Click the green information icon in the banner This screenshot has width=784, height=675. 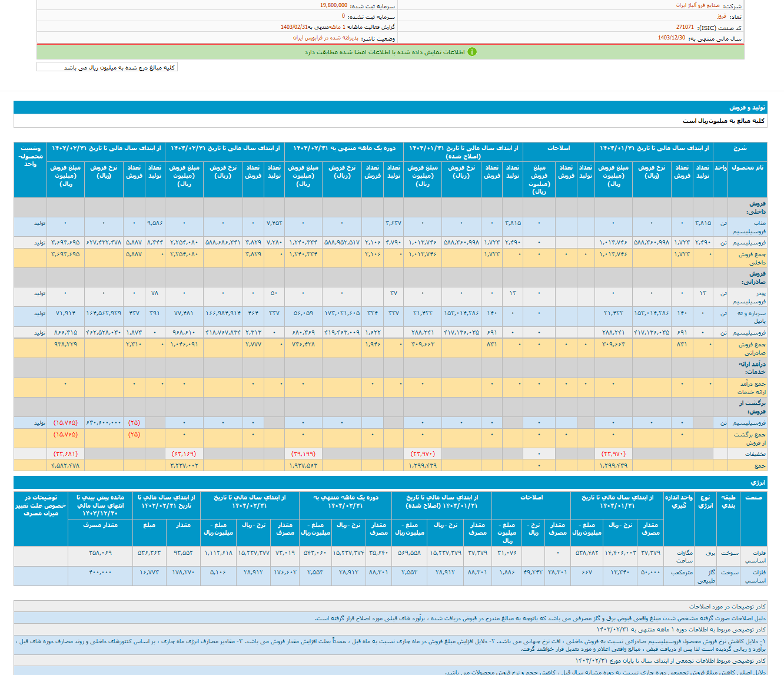tap(472, 52)
